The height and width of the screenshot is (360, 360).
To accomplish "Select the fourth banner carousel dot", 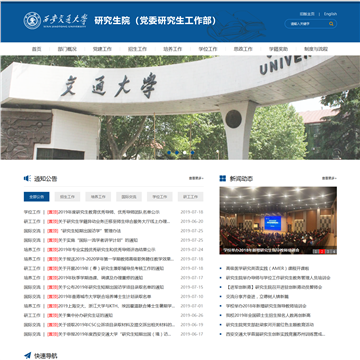I will (x=192, y=153).
